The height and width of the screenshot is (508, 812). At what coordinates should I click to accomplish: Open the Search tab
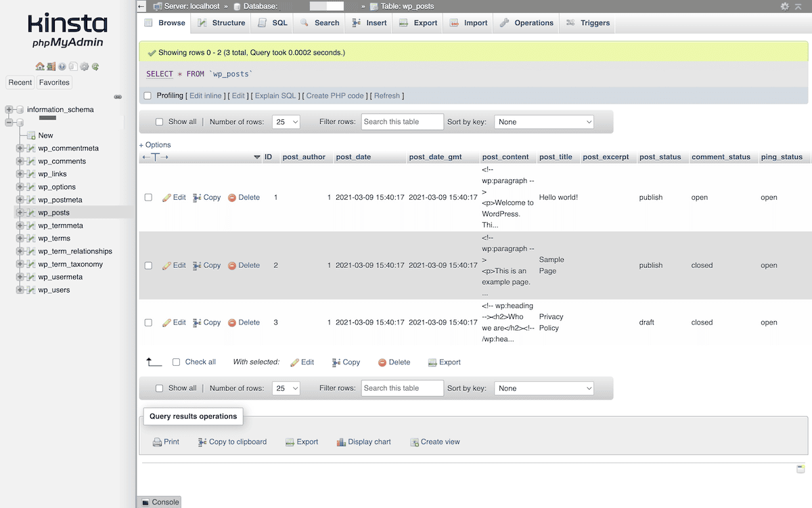[x=319, y=22]
